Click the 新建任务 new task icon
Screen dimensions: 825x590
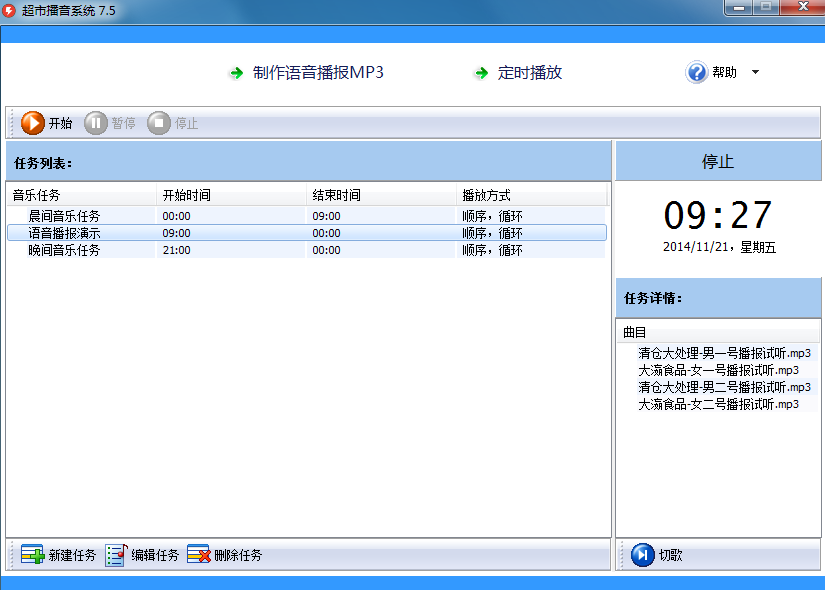click(32, 555)
